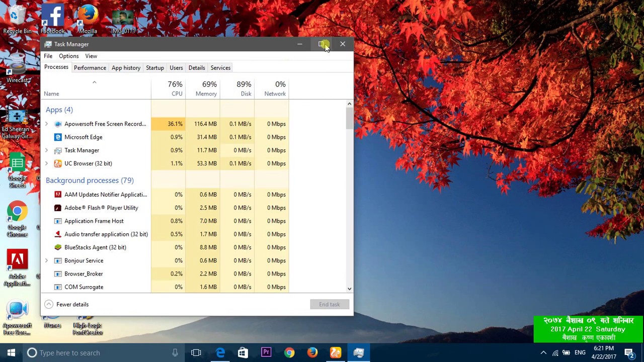
Task: Open Microsoft Store from taskbar
Action: tap(243, 352)
